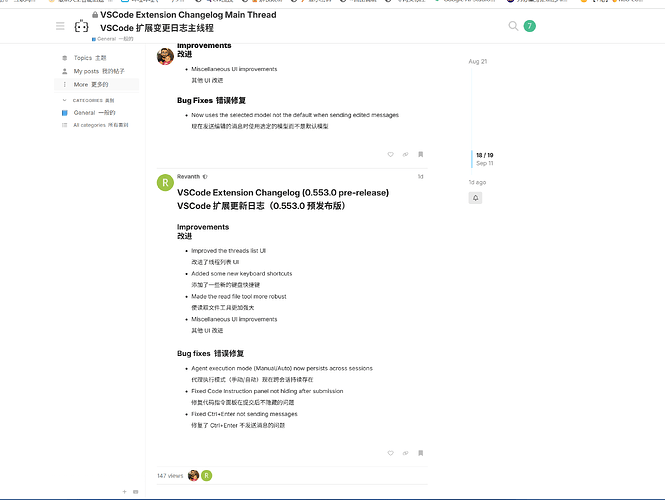Open keyboard shortcuts icon at sidebar bottom
Image resolution: width=665 pixels, height=500 pixels.
[136, 492]
